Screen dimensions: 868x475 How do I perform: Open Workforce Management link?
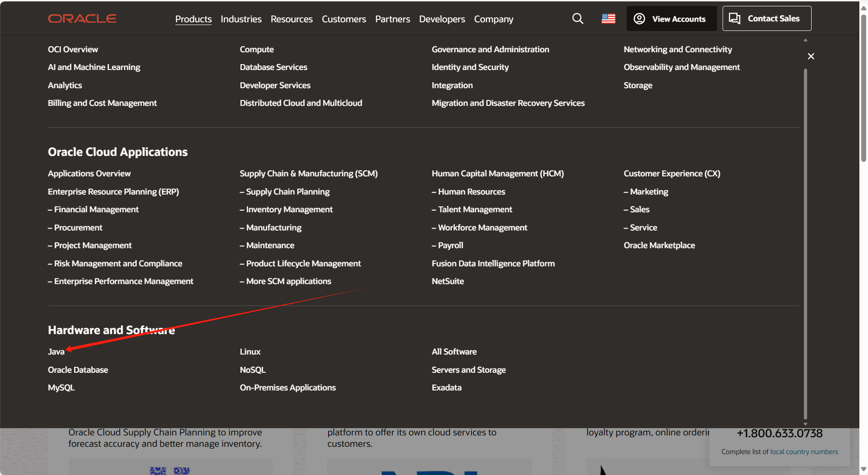(479, 228)
